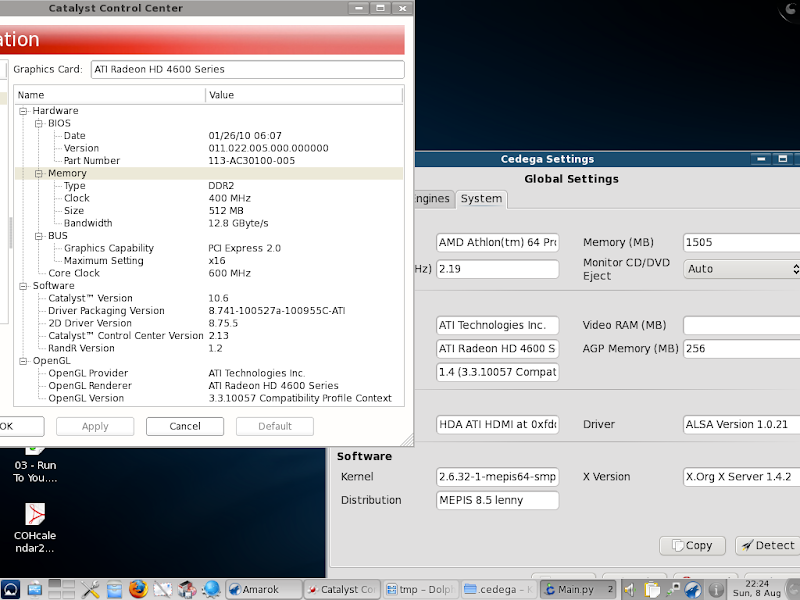Switch to the System tab
The height and width of the screenshot is (600, 800).
481,199
